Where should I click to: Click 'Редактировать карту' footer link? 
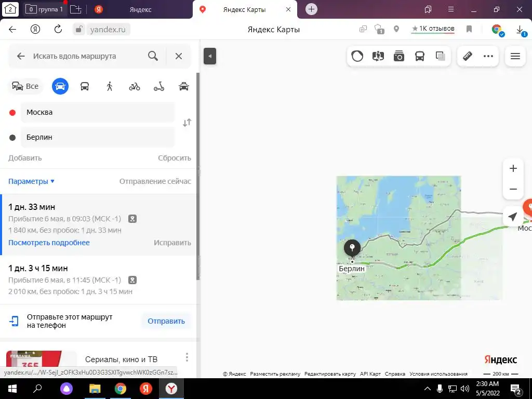point(330,374)
